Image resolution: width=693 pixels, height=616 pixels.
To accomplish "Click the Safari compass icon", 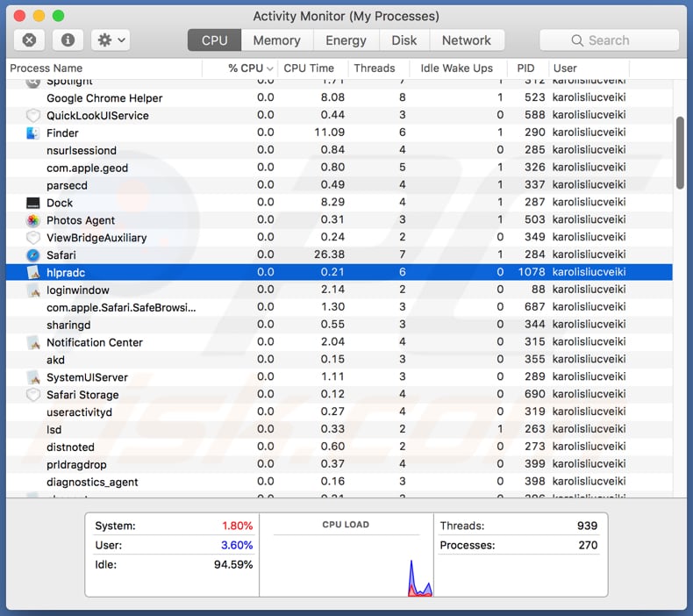I will tap(32, 255).
